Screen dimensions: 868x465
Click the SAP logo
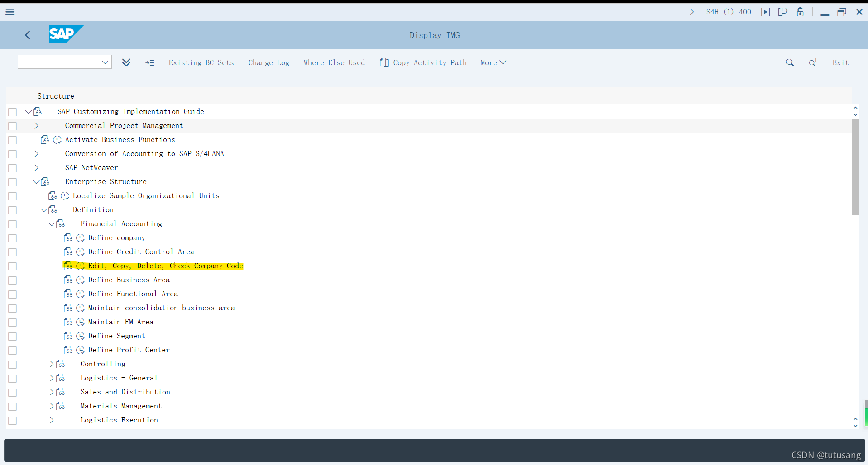click(66, 34)
